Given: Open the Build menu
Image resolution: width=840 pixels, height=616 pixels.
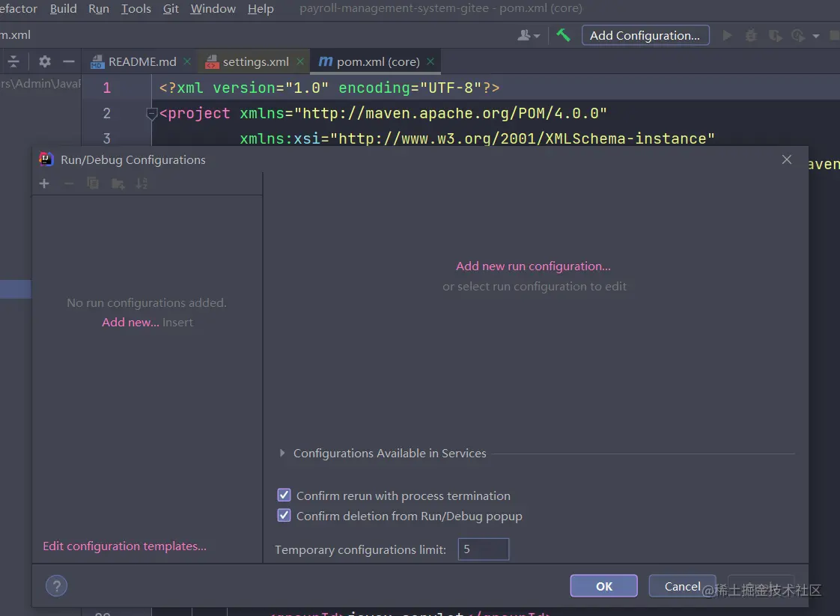Looking at the screenshot, I should coord(63,8).
